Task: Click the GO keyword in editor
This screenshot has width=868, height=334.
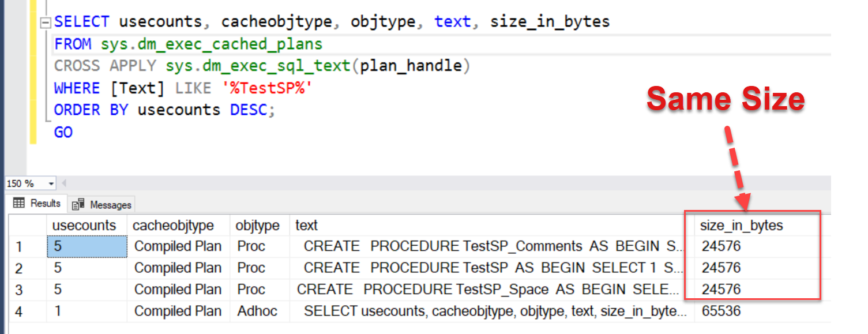Action: 63,132
